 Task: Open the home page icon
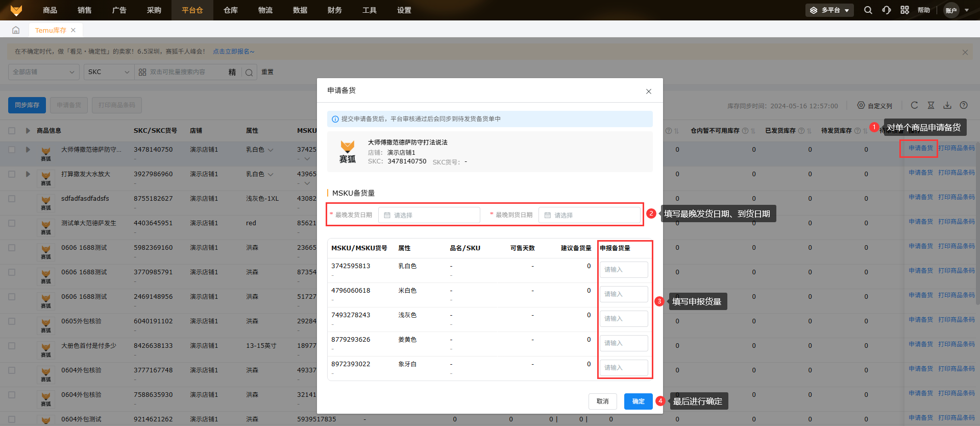pyautogui.click(x=16, y=30)
